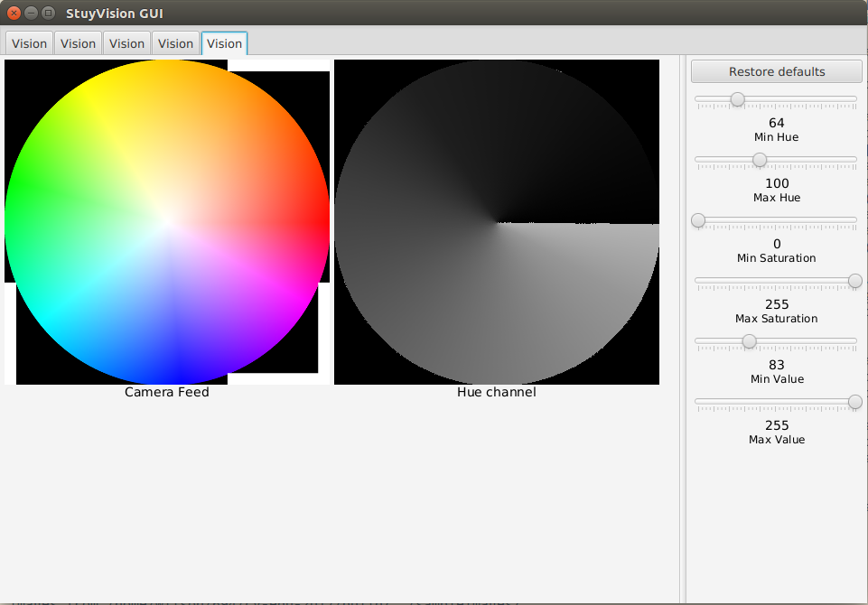Click the Max Value label text
868x605 pixels.
(x=777, y=440)
